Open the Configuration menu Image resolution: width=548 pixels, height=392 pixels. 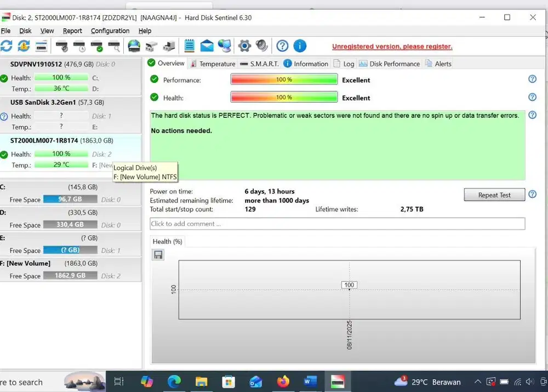[x=110, y=31]
